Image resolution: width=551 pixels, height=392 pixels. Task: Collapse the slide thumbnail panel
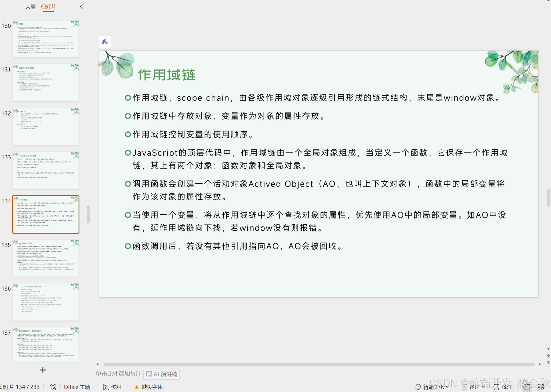pos(81,7)
